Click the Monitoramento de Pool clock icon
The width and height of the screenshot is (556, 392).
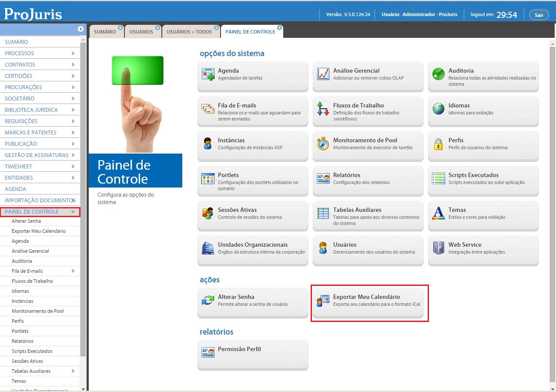323,144
